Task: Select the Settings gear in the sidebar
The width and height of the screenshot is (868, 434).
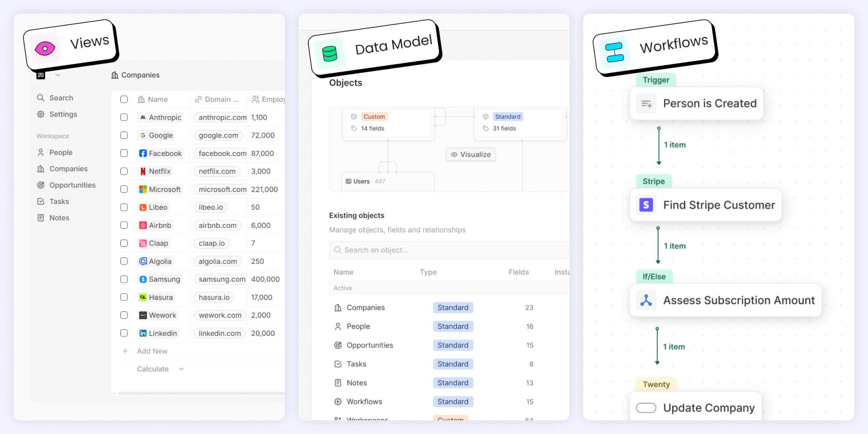Action: point(40,114)
